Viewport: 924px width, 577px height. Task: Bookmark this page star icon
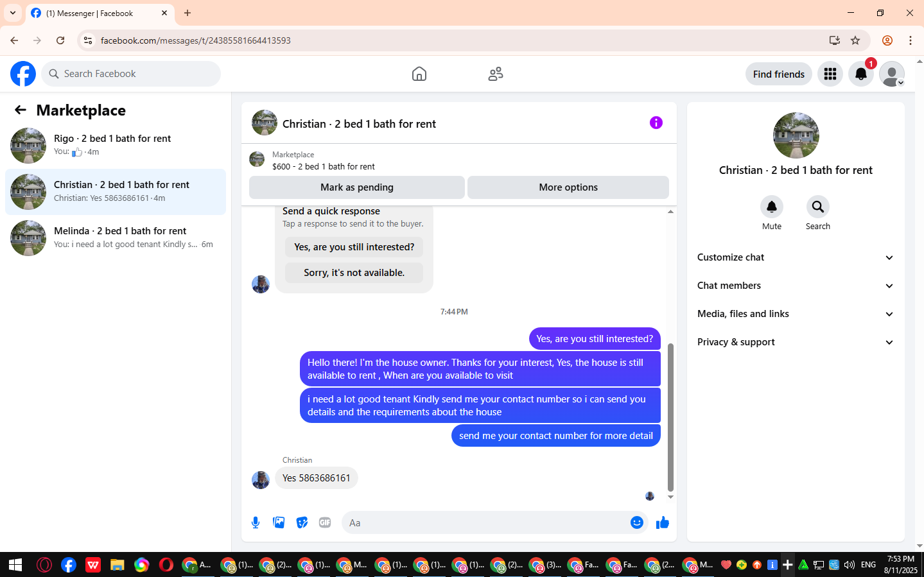(x=855, y=40)
